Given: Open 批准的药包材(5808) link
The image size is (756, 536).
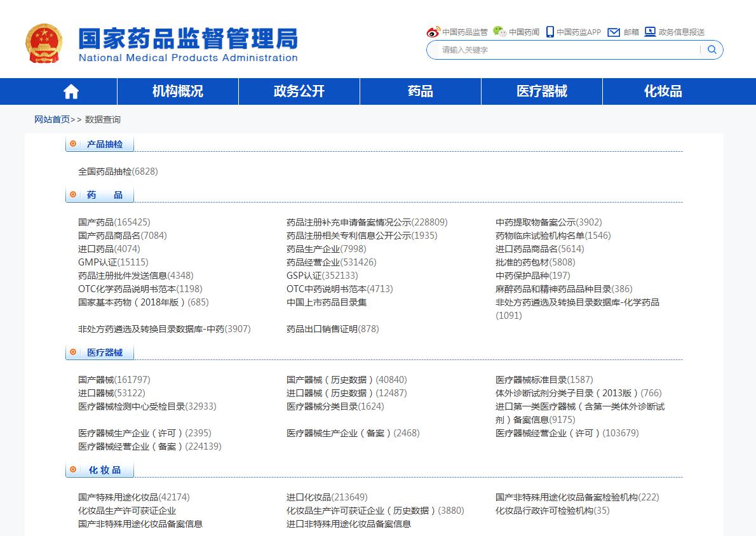Looking at the screenshot, I should click(535, 262).
